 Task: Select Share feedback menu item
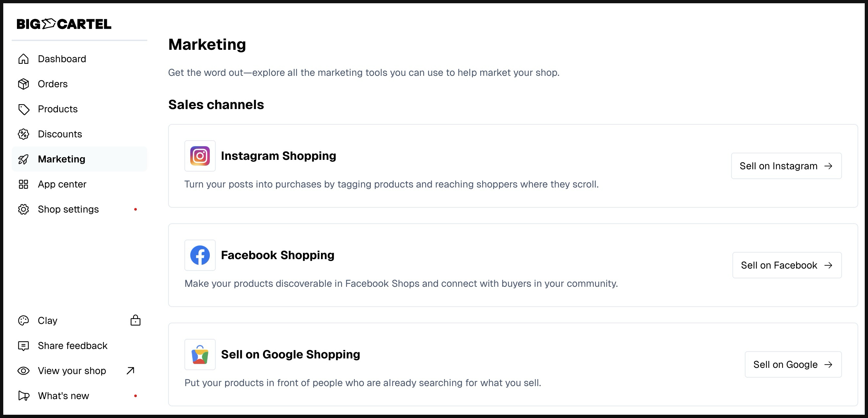point(72,346)
